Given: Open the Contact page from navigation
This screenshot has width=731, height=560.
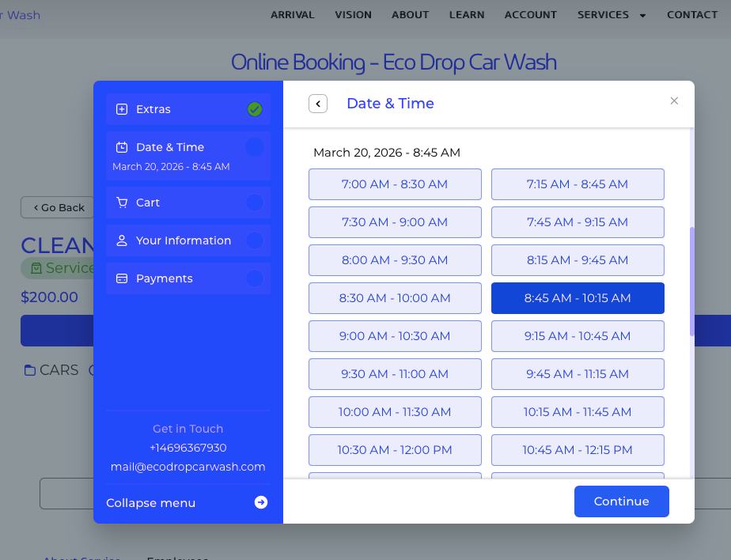Looking at the screenshot, I should pyautogui.click(x=692, y=15).
